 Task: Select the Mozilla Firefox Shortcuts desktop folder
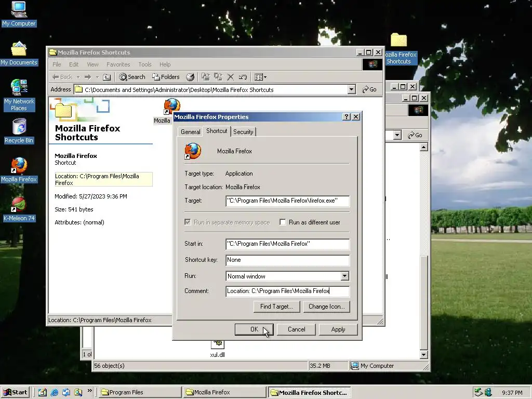tap(399, 48)
